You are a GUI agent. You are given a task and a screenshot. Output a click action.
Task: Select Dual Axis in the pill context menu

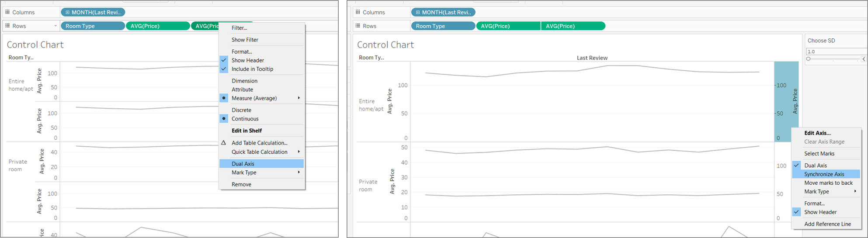tap(243, 164)
